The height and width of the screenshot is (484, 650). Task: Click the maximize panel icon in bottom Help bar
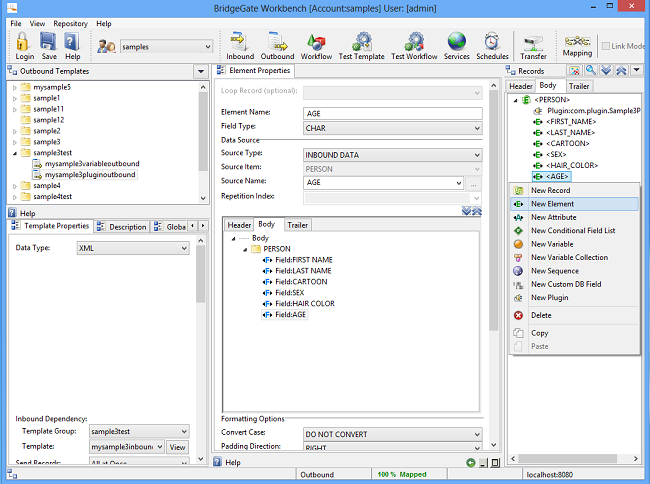coord(495,462)
